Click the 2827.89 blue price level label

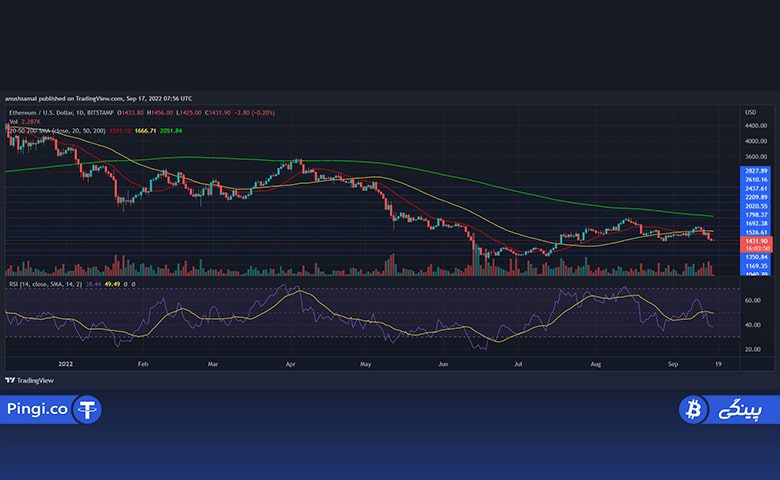(x=756, y=171)
